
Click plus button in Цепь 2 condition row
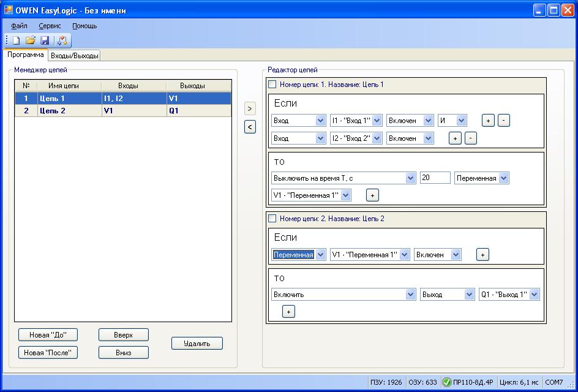click(482, 255)
